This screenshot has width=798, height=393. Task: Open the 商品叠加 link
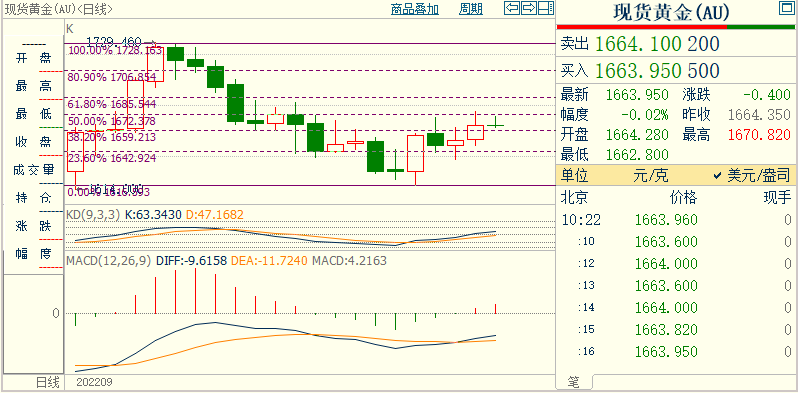tap(415, 9)
